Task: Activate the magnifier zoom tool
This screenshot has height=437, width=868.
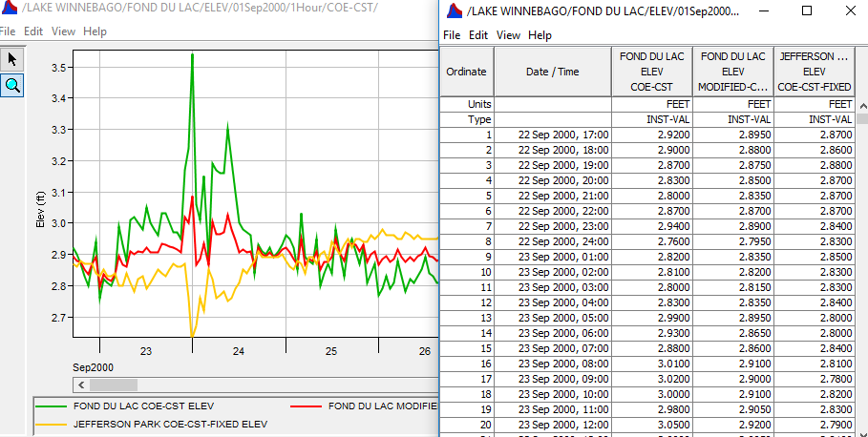Action: click(12, 85)
